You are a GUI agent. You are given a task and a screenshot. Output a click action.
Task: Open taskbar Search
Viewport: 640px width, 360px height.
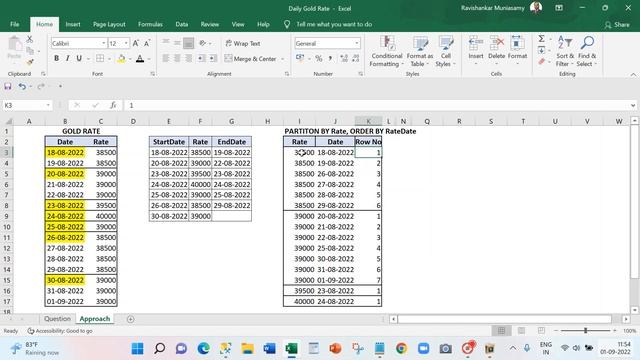coord(160,348)
